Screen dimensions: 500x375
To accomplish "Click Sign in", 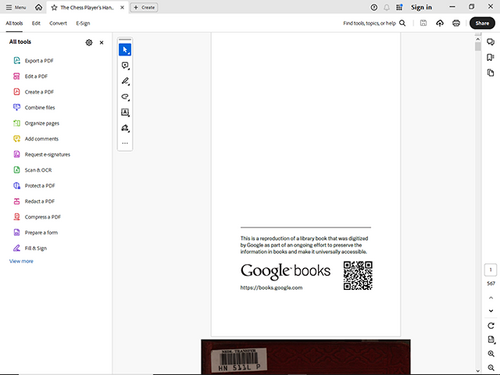I will [421, 7].
